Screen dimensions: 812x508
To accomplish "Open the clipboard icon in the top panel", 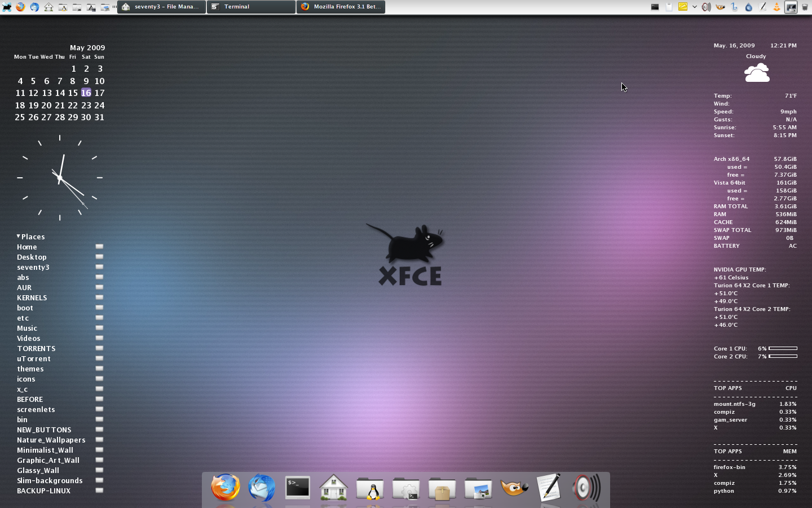I will pyautogui.click(x=669, y=7).
